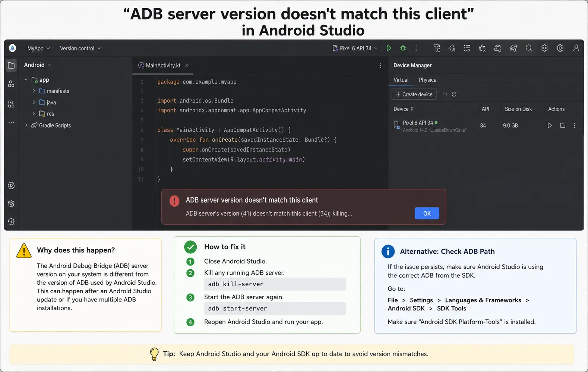The image size is (588, 372).
Task: Click the bug with x icon in toolbar
Action: 482,48
